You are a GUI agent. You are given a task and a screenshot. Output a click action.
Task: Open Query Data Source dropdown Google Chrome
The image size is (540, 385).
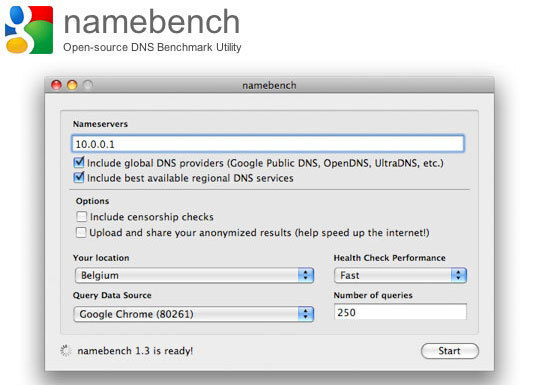(194, 314)
